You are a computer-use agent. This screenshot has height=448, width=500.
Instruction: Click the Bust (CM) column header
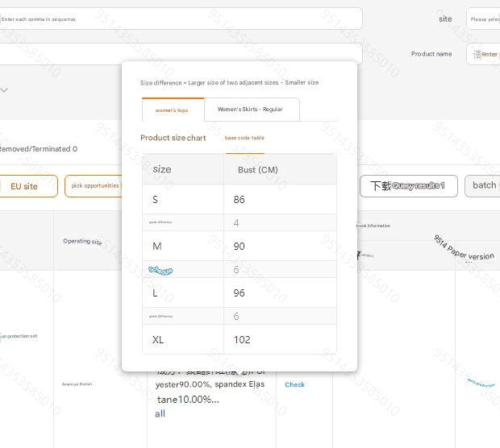pyautogui.click(x=280, y=169)
